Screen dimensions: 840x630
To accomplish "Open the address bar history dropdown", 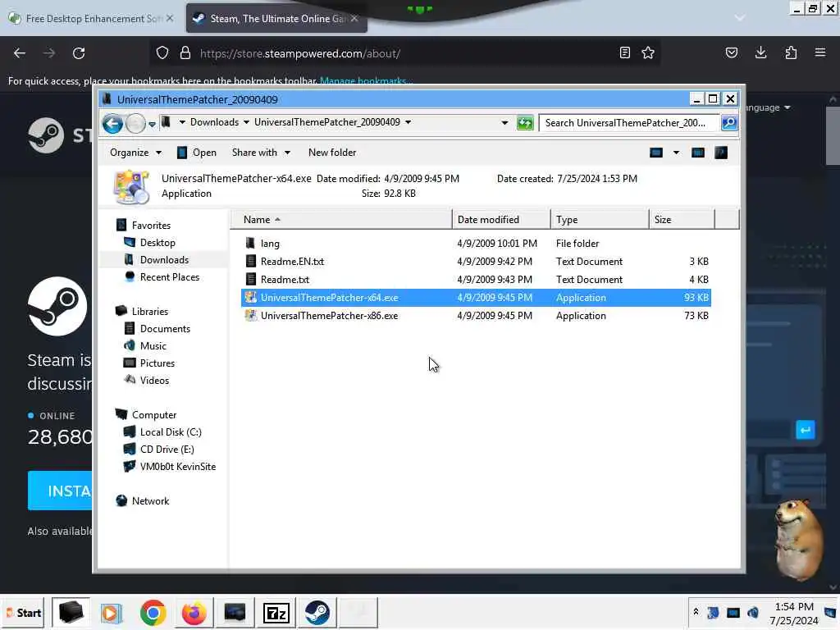I will point(504,123).
